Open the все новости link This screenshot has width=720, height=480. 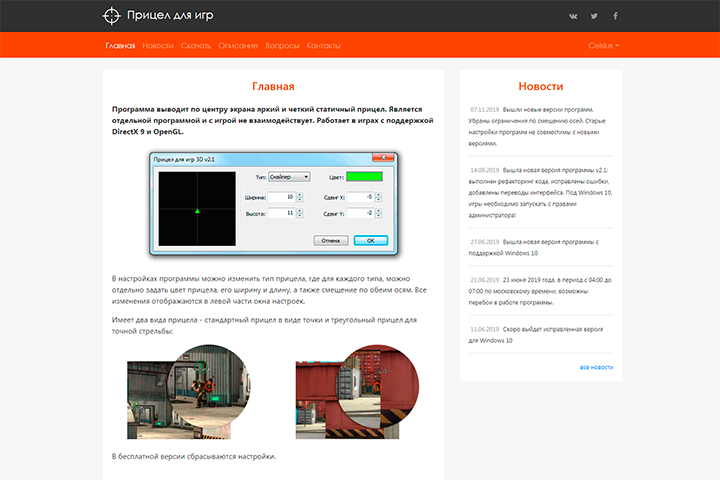click(596, 367)
